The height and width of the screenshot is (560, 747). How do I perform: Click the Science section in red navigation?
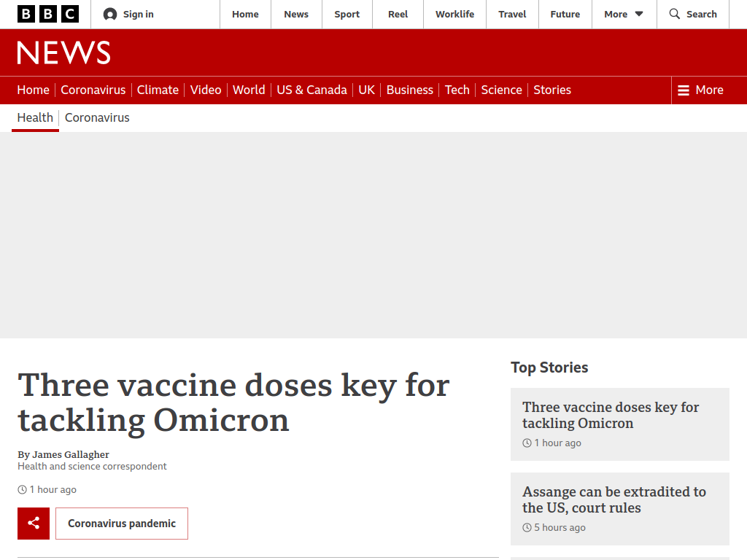click(x=501, y=90)
